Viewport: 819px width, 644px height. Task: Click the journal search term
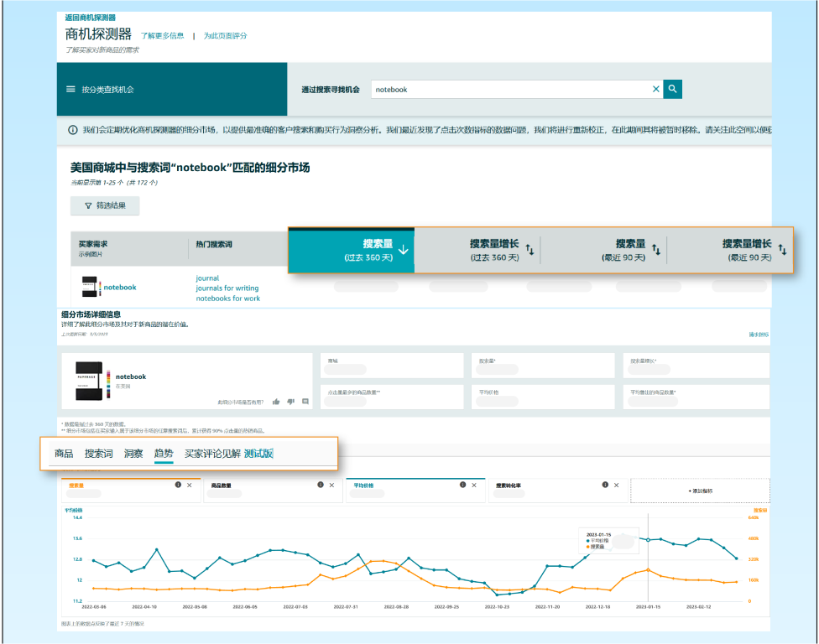point(207,278)
